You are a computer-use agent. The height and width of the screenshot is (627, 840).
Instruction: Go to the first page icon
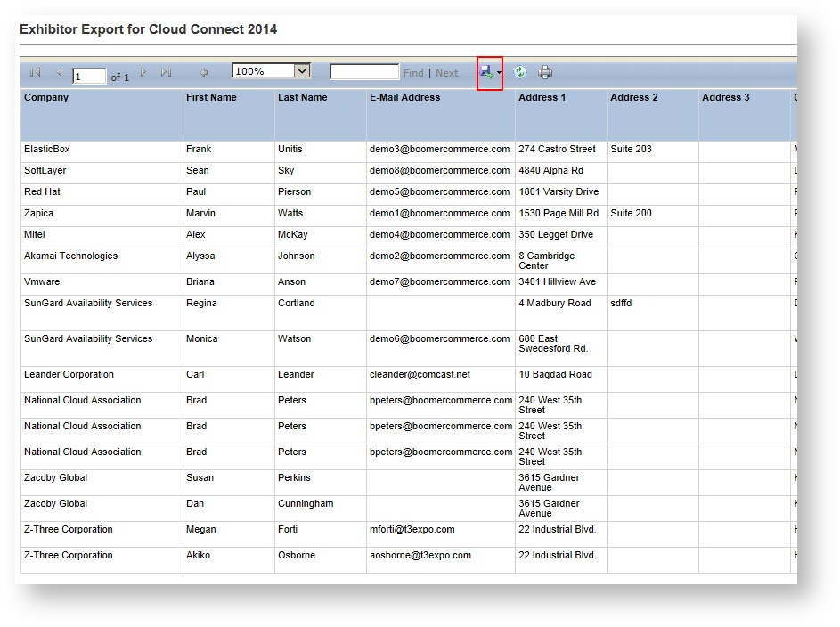coord(34,72)
